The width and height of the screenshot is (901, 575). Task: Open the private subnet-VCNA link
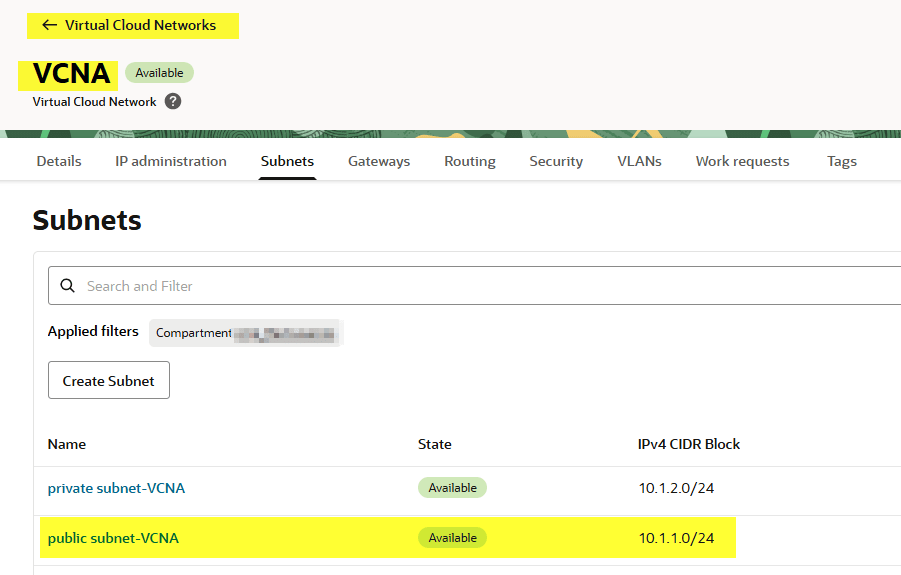116,488
